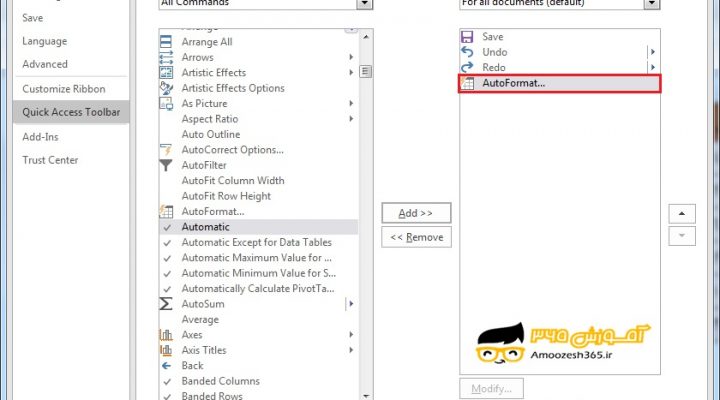Click the Modify... button

click(x=491, y=389)
